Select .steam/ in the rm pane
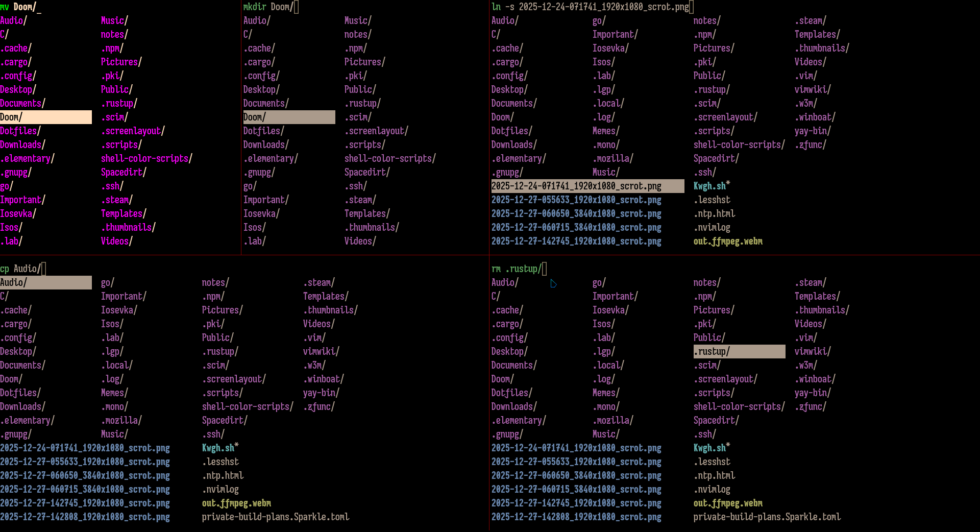Screen dimensions: 980x532 coord(811,282)
